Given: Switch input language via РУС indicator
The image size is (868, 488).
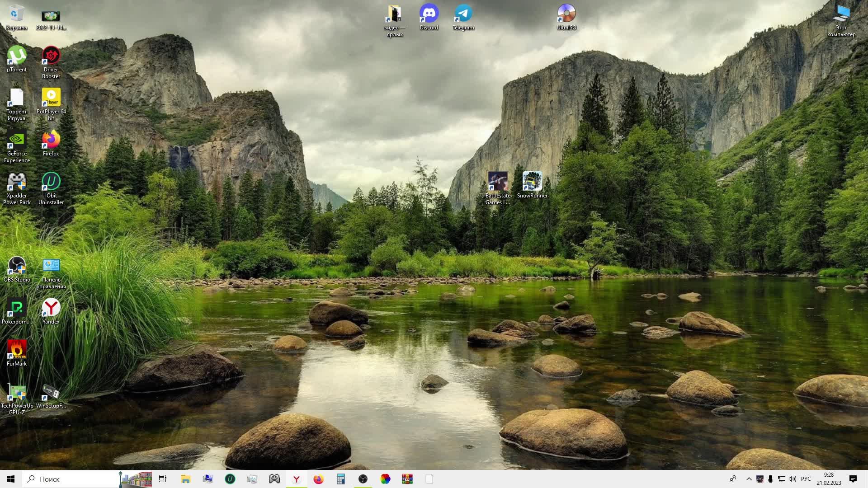Looking at the screenshot, I should click(x=806, y=479).
